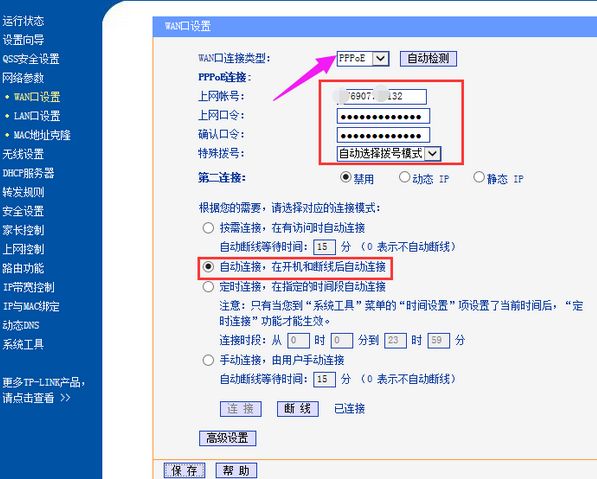Select 禁用 for the second connection
The width and height of the screenshot is (597, 479).
pyautogui.click(x=345, y=177)
